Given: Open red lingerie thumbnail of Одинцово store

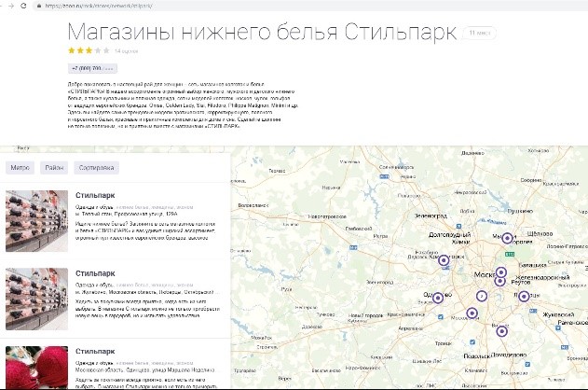Looking at the screenshot, I should (x=36, y=367).
